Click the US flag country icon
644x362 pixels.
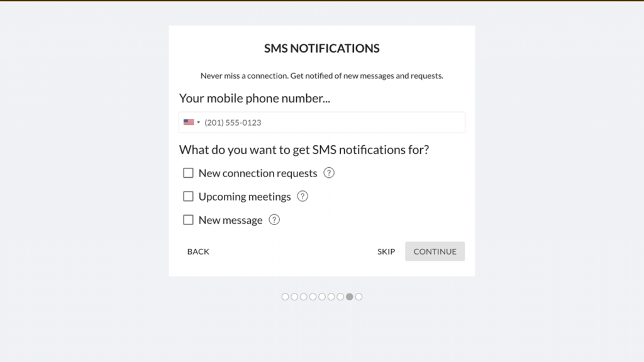[189, 122]
